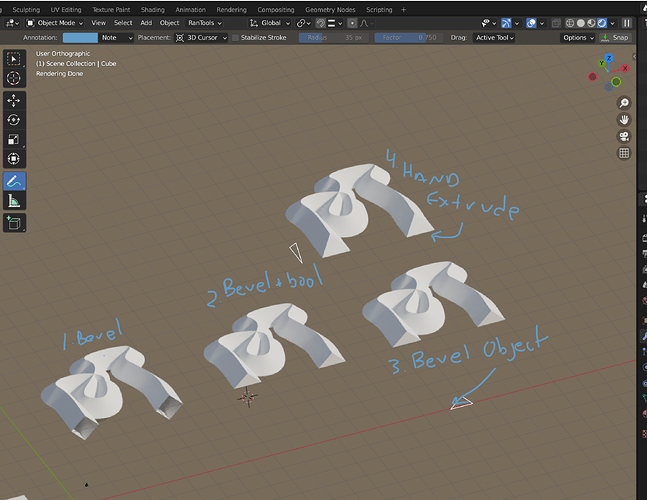Activate the Transform tool
The height and width of the screenshot is (500, 647).
click(14, 159)
